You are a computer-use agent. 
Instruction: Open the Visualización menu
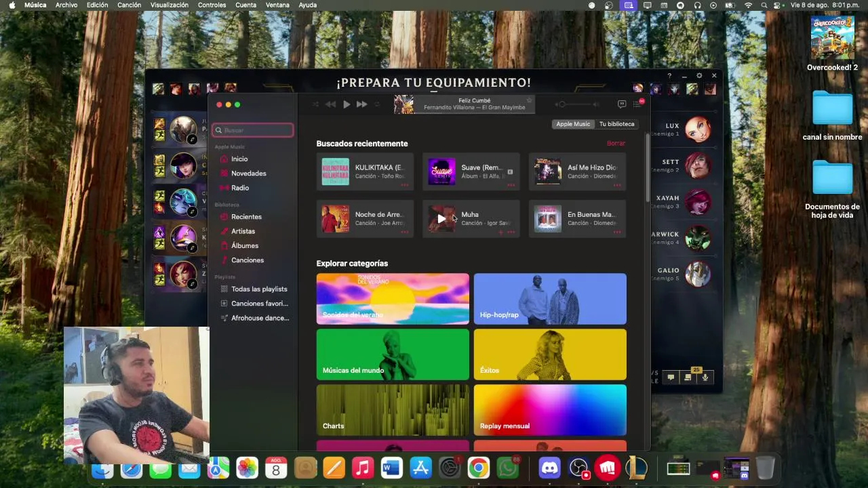pyautogui.click(x=170, y=5)
